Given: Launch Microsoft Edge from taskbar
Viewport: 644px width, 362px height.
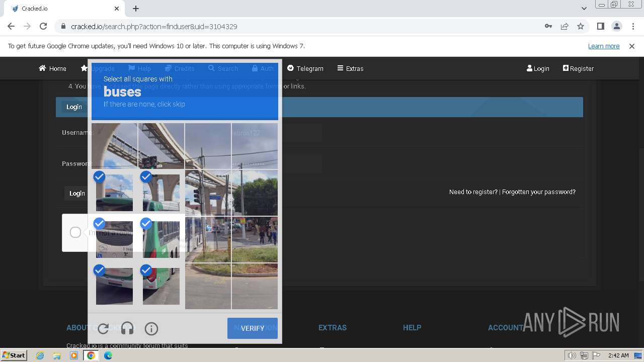Looking at the screenshot, I should 108,355.
